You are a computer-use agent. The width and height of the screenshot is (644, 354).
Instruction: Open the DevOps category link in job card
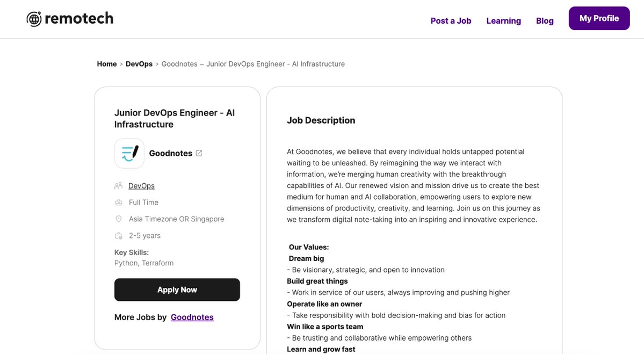141,186
